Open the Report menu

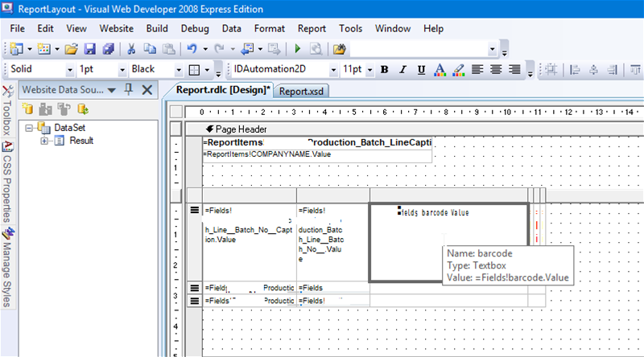click(x=312, y=28)
